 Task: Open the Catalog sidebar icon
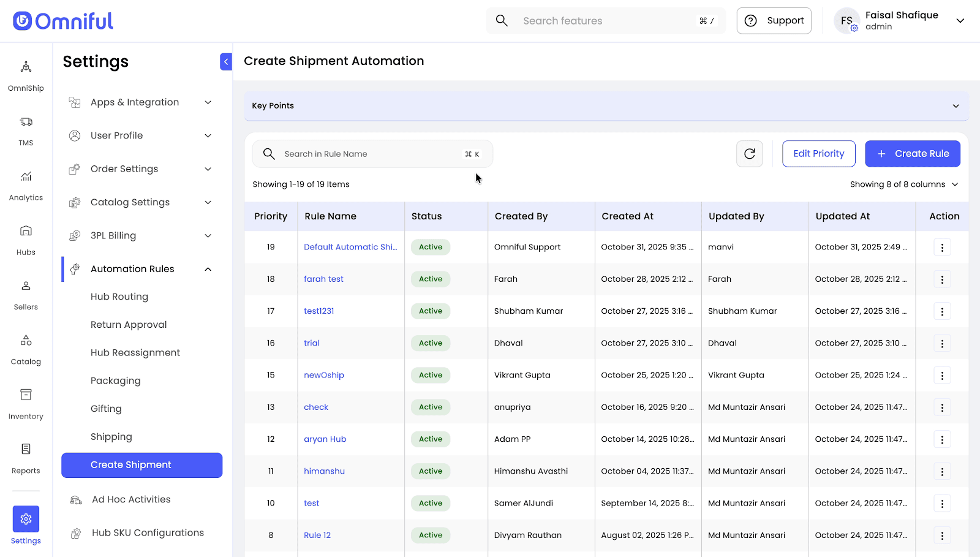tap(26, 349)
